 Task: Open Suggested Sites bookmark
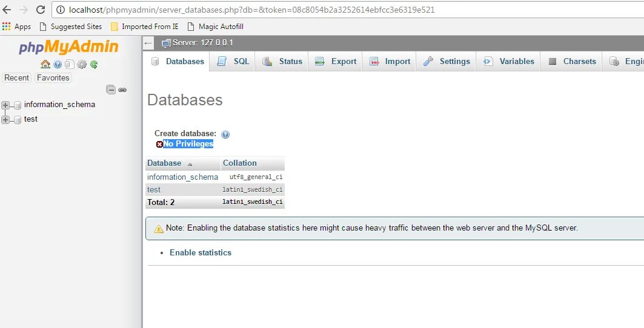pyautogui.click(x=71, y=27)
